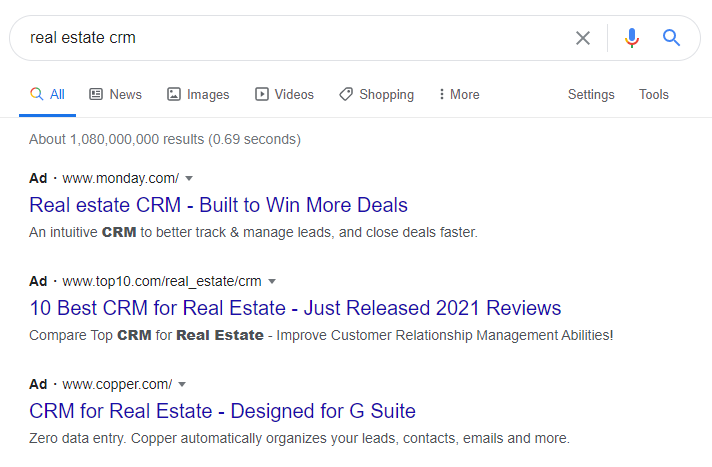Image resolution: width=712 pixels, height=467 pixels.
Task: Click the blue magnifying glass search button
Action: [672, 38]
